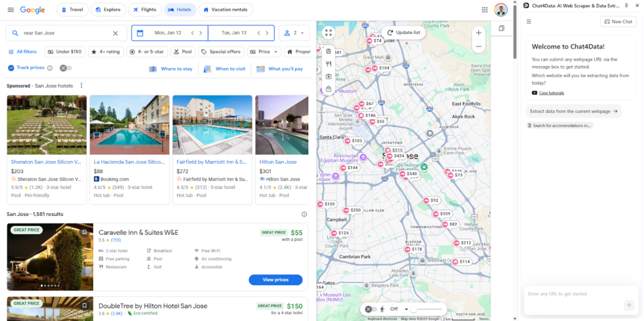Image resolution: width=644 pixels, height=321 pixels.
Task: Open the What you'll pay link
Action: pos(280,69)
